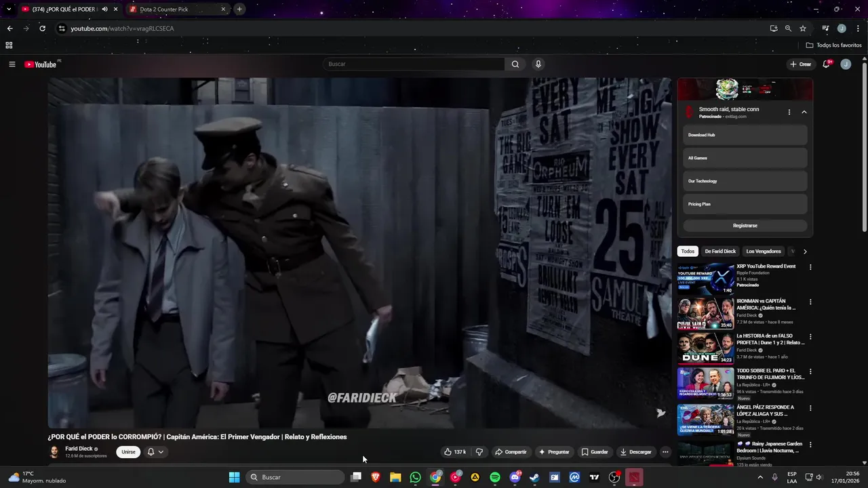
Task: Like the video (137 k thumbs up)
Action: click(455, 452)
